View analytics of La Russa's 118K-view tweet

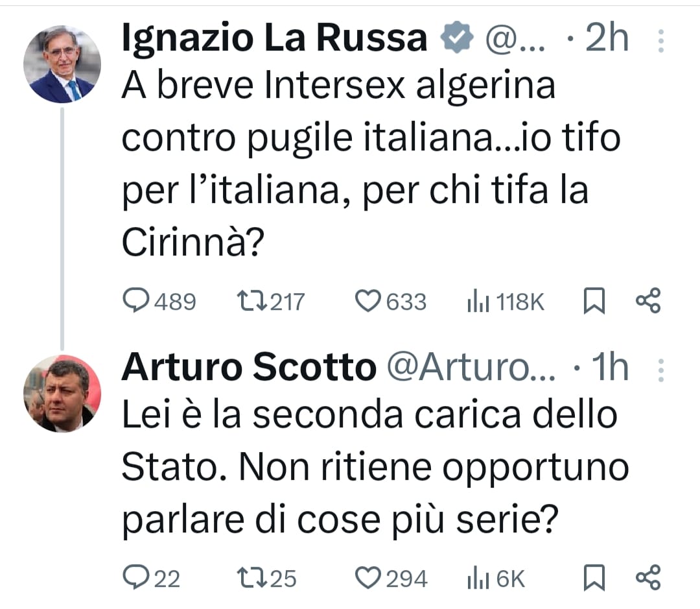(477, 302)
